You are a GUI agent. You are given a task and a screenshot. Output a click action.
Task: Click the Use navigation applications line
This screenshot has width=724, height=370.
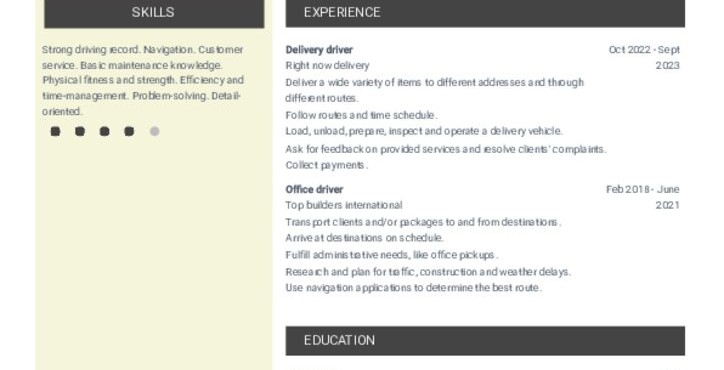click(413, 288)
